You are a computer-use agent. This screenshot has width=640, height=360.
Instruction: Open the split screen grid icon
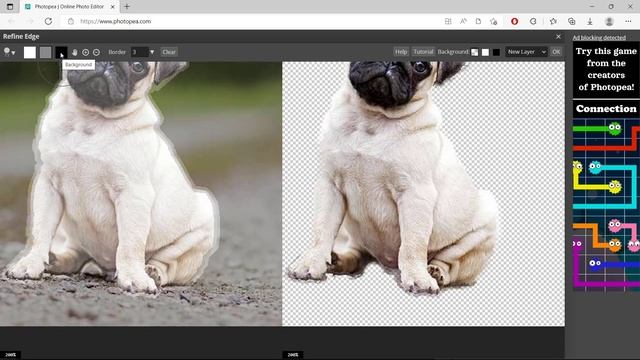[448, 21]
